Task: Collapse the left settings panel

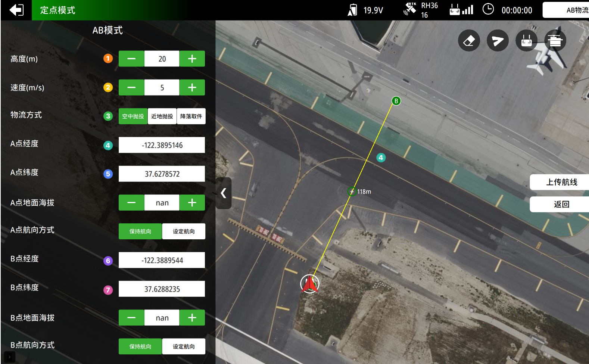Action: point(224,193)
